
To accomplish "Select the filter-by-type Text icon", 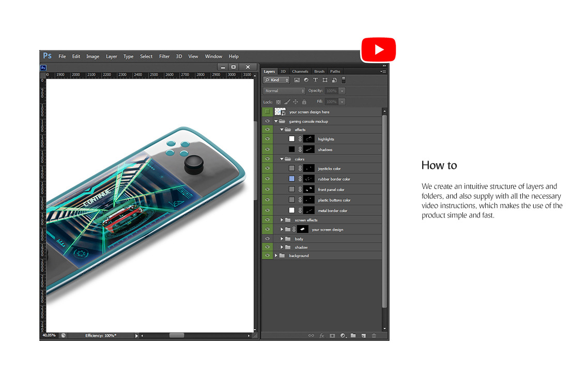I will 315,80.
